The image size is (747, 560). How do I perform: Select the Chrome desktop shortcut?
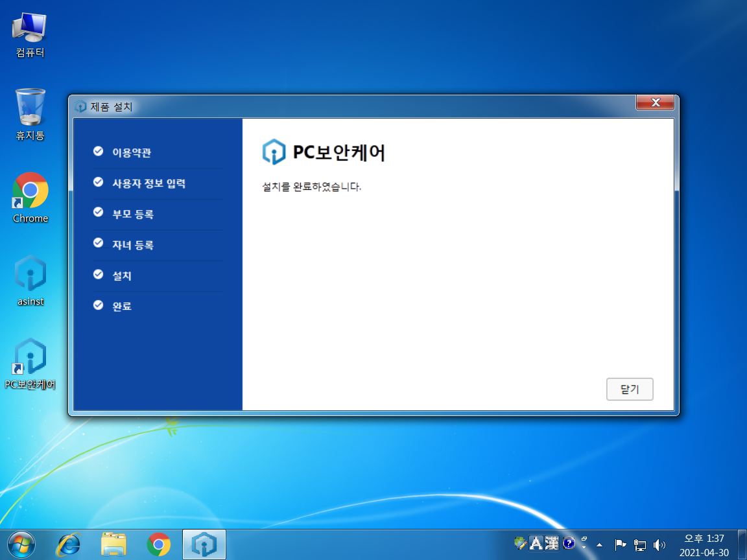pos(30,198)
